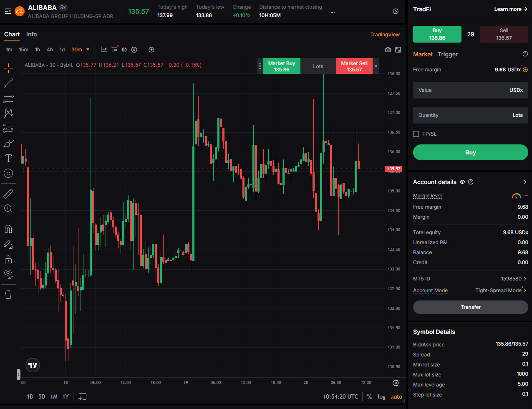Enable the TP/SL checkbox
Screen dimensions: 532x409
[x=416, y=134]
